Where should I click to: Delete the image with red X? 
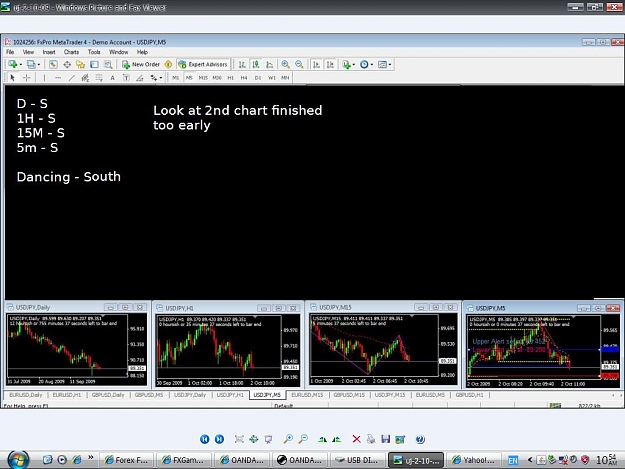point(356,439)
